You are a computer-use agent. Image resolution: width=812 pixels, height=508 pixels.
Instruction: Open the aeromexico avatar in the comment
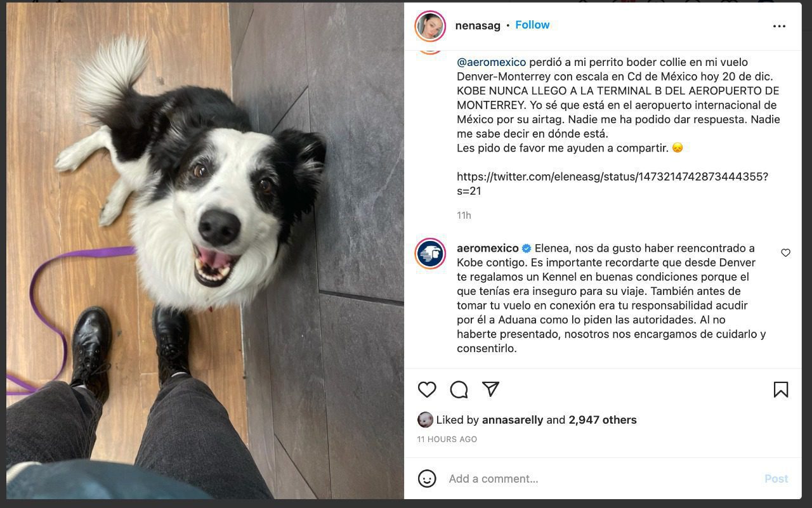[430, 254]
